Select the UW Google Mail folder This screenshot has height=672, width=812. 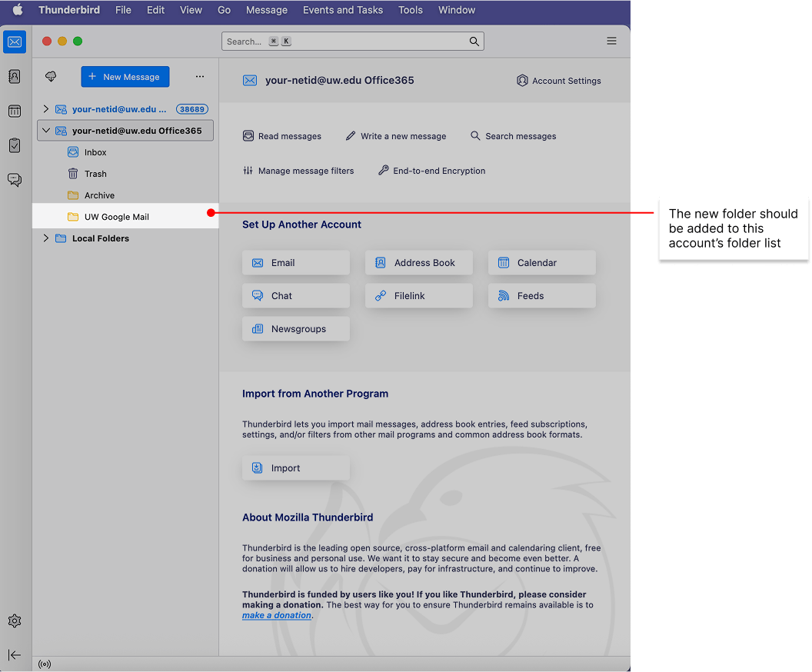117,217
